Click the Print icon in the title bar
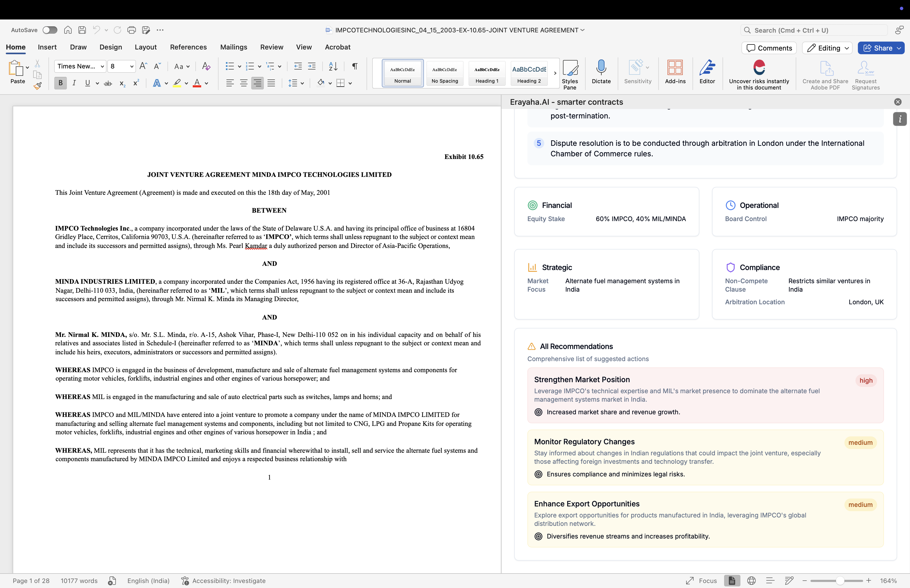This screenshot has height=588, width=910. click(x=131, y=30)
